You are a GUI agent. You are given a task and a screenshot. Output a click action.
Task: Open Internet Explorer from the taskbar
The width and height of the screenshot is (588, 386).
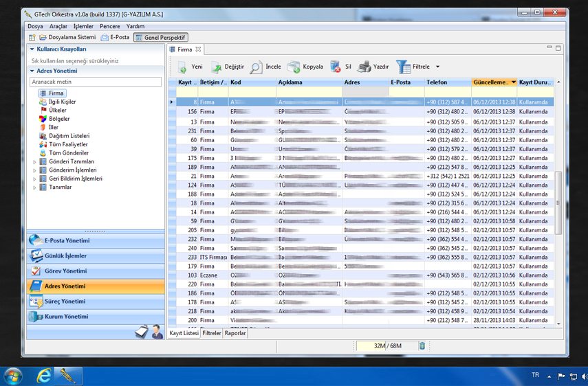click(x=44, y=376)
